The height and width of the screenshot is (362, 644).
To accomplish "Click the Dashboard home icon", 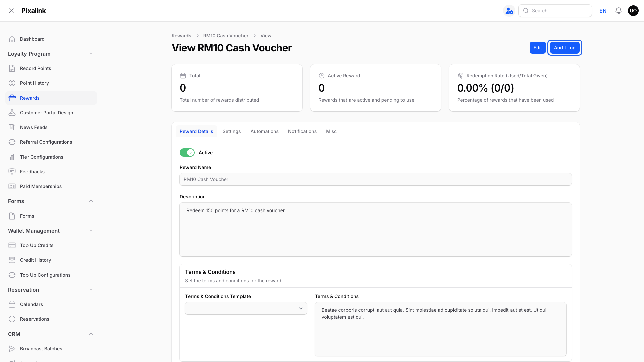I will [x=12, y=39].
